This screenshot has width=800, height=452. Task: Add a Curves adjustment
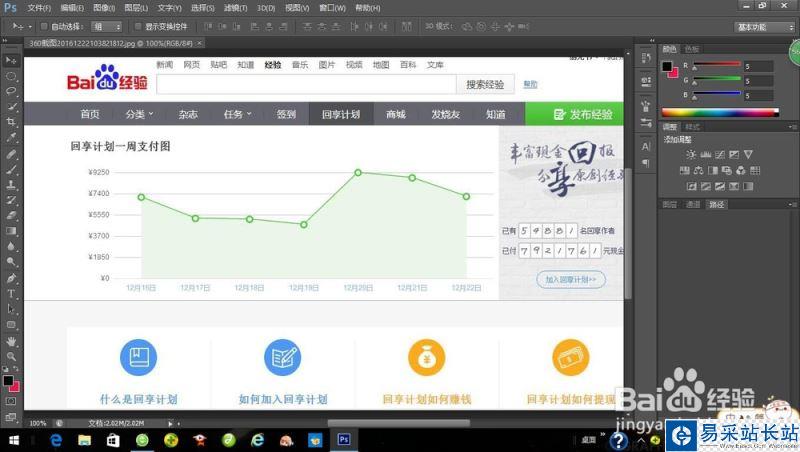[x=720, y=154]
